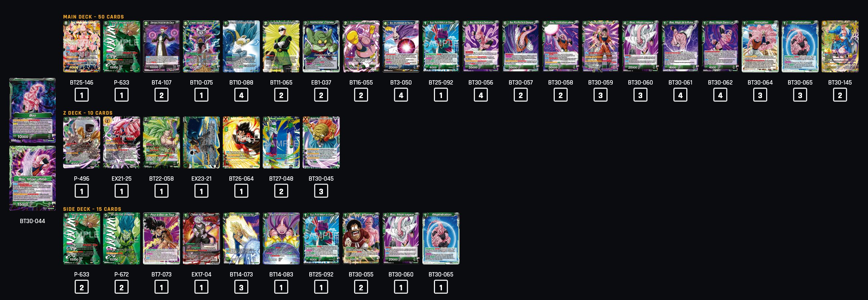Click quantity box 3 under BT30-045

tap(321, 191)
